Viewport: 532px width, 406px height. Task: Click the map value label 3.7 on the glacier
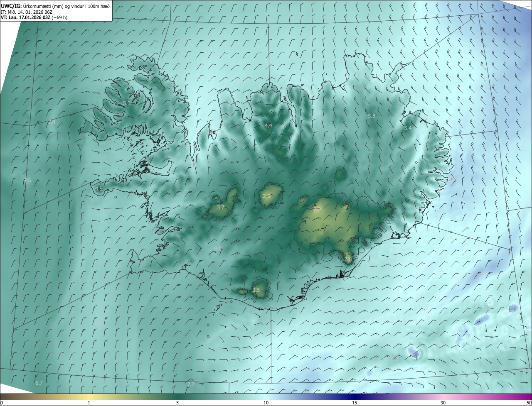221,207
